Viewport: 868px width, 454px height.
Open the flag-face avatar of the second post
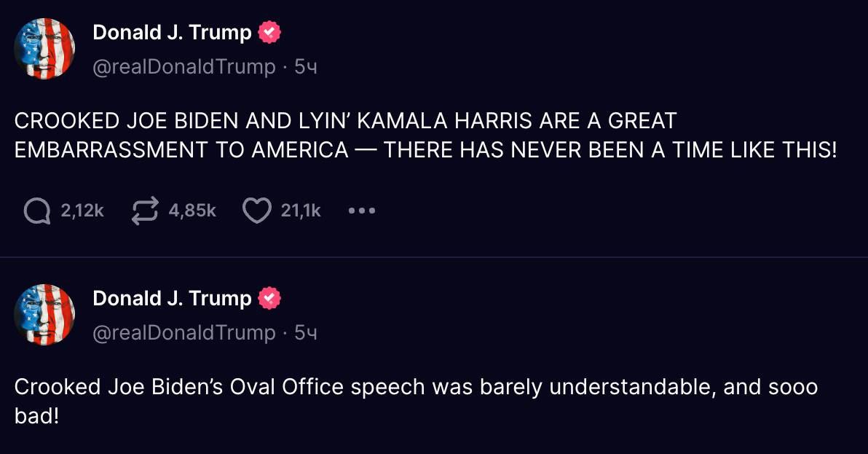pos(44,315)
